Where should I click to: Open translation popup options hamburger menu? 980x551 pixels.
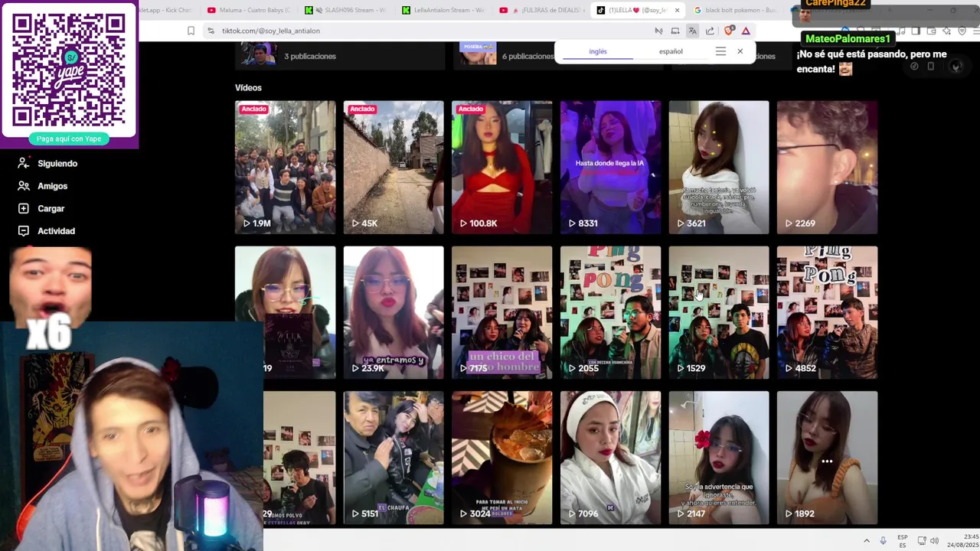(720, 51)
